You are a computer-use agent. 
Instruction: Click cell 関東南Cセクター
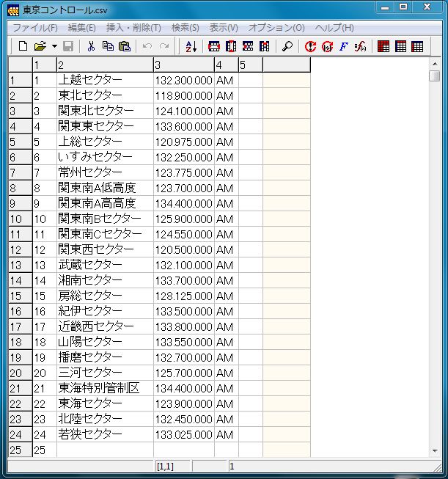pyautogui.click(x=105, y=234)
